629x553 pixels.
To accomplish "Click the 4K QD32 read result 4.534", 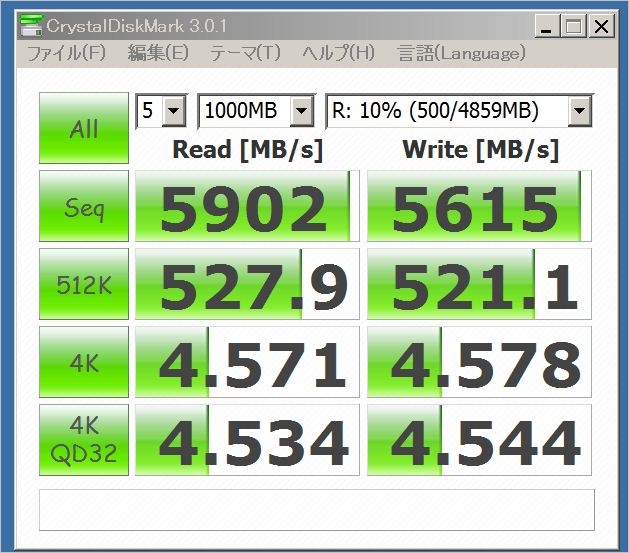I will [x=247, y=440].
